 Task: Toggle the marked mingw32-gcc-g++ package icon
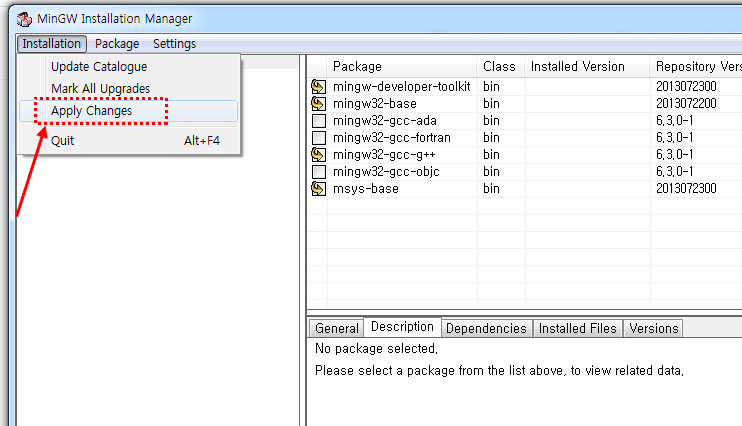coord(318,155)
